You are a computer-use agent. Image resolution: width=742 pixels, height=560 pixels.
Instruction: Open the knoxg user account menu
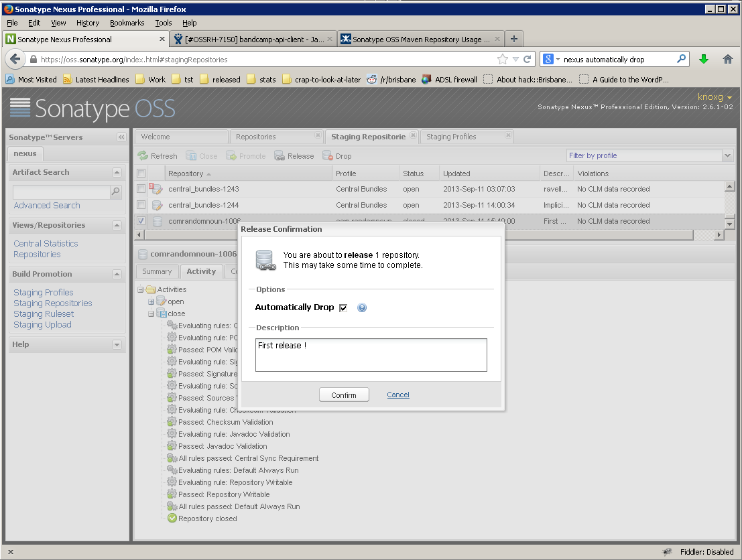pyautogui.click(x=715, y=97)
